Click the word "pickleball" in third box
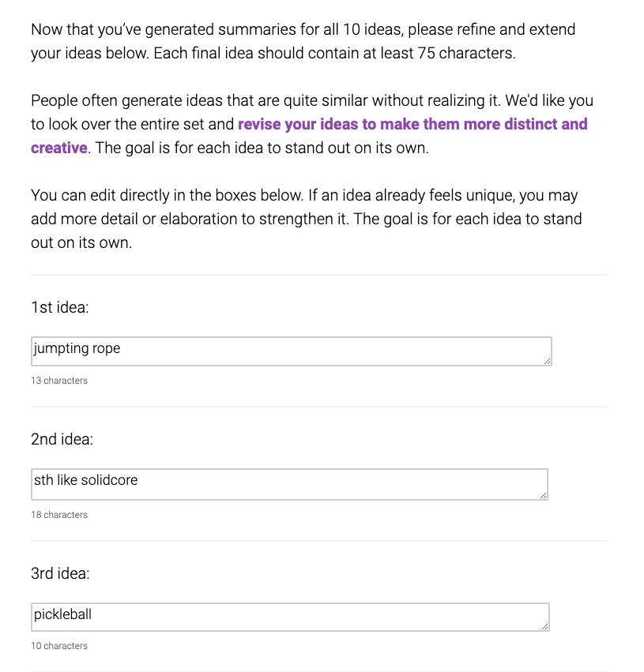This screenshot has width=644, height=672. tap(62, 614)
